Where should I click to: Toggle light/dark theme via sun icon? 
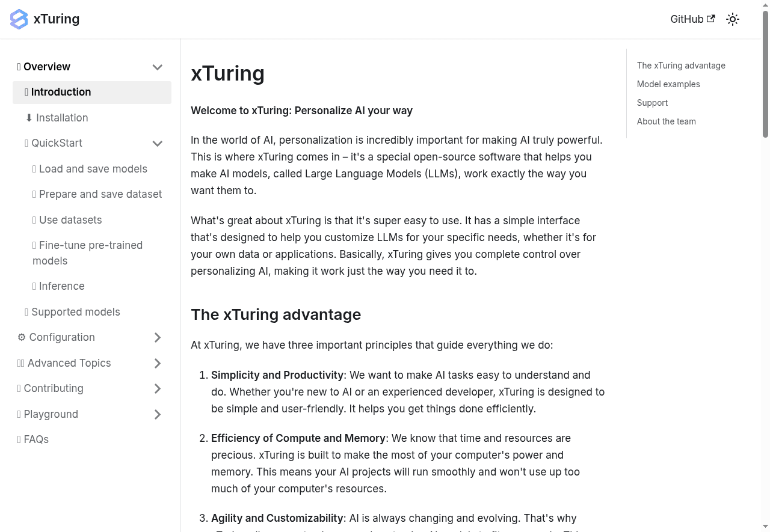733,19
